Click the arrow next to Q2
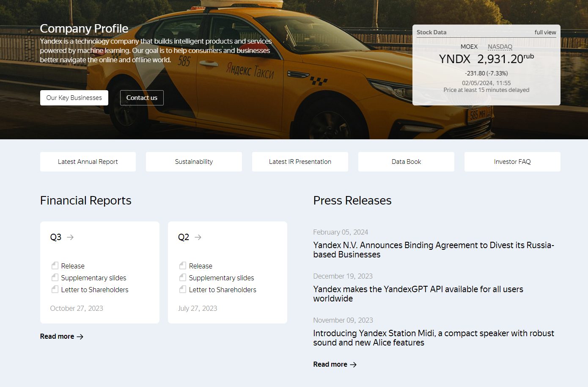Viewport: 588px width, 387px height. coord(198,237)
